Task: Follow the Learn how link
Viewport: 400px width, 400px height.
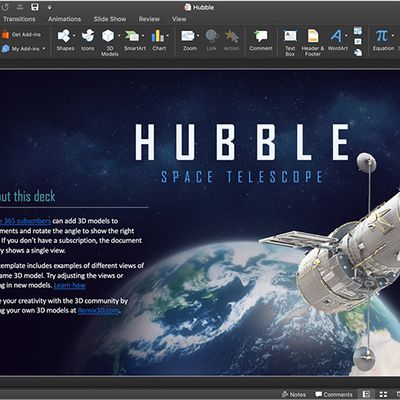Action: click(70, 285)
